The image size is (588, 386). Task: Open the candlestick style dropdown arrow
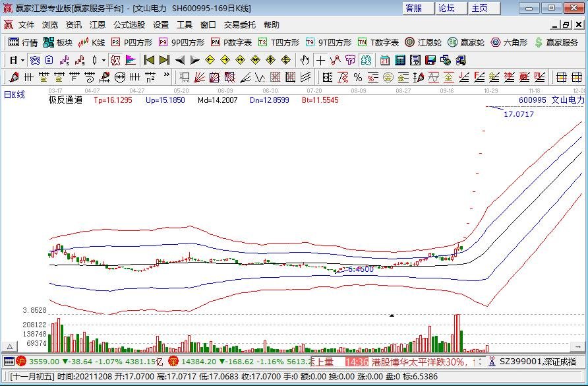click(104, 60)
